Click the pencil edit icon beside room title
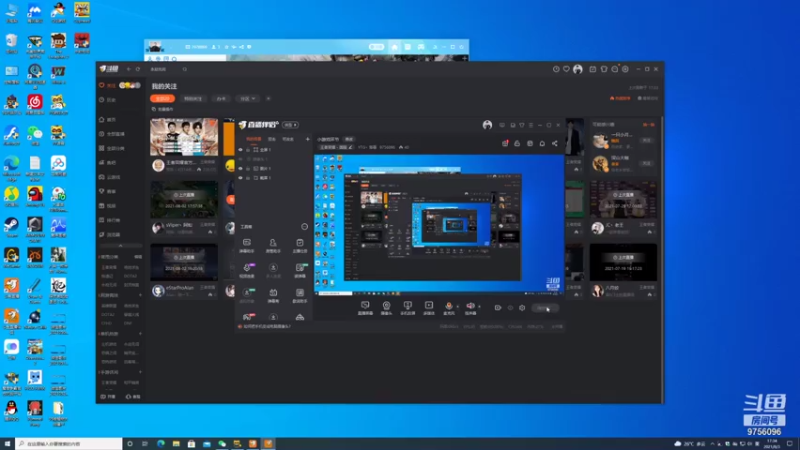The height and width of the screenshot is (450, 800). click(351, 147)
